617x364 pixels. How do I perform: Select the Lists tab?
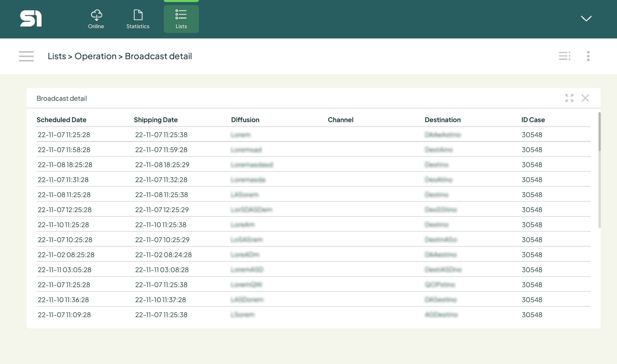click(181, 19)
